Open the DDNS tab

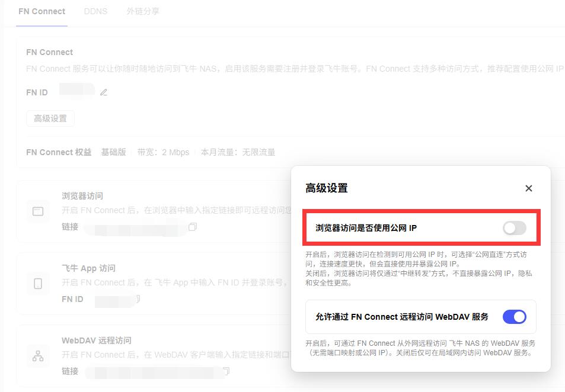tap(95, 11)
